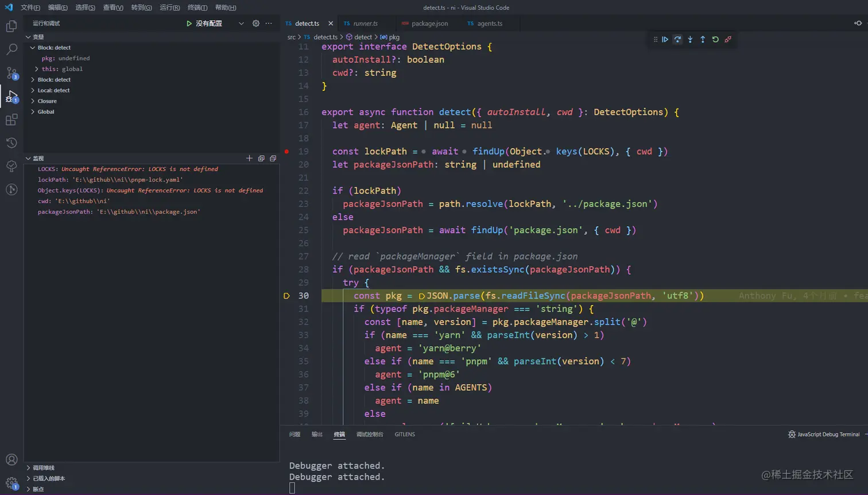Image resolution: width=868 pixels, height=495 pixels.
Task: Step into the function call
Action: (690, 40)
